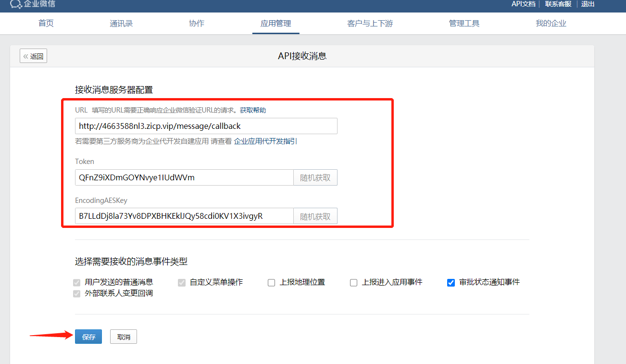
Task: Click the API接收消息 page title
Action: tap(302, 56)
